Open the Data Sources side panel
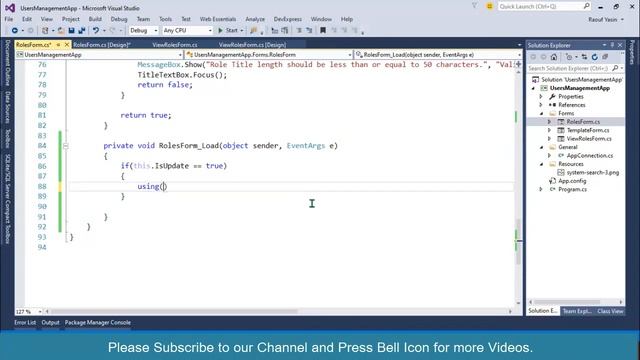This screenshot has height=360, width=640. [x=7, y=107]
